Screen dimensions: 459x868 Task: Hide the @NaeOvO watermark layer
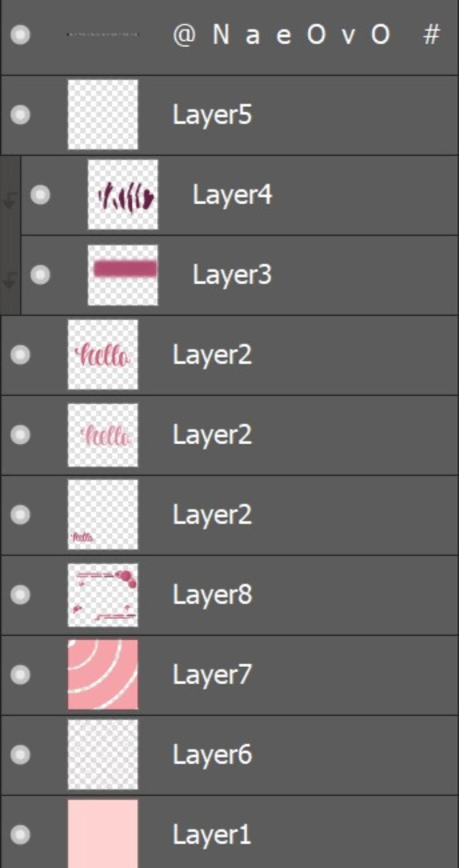[20, 34]
